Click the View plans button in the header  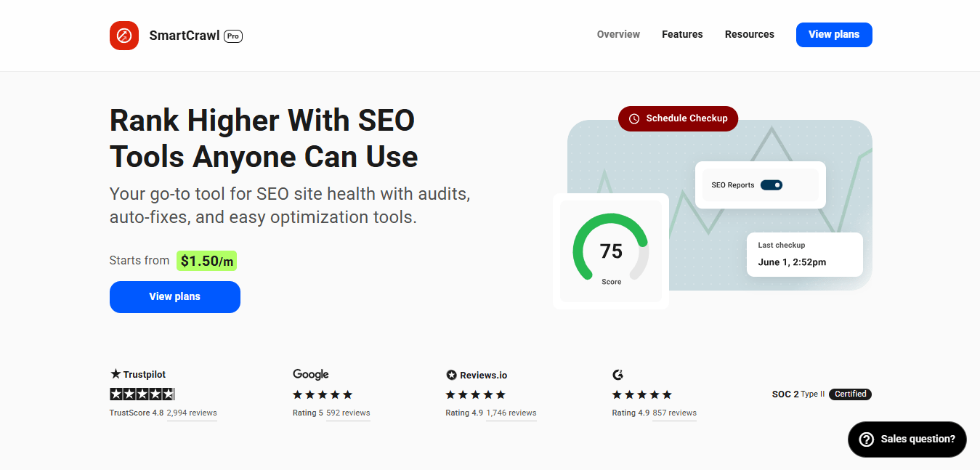[x=834, y=34]
